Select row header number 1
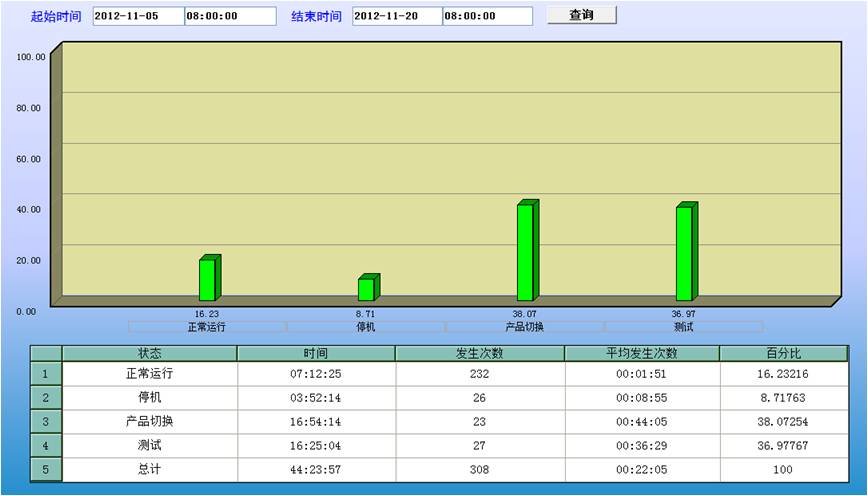 click(46, 373)
